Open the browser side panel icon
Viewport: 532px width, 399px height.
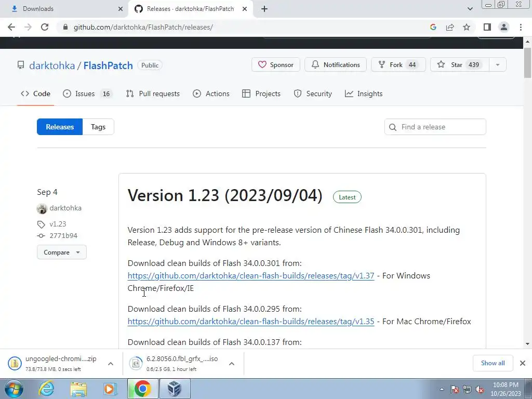(x=487, y=27)
